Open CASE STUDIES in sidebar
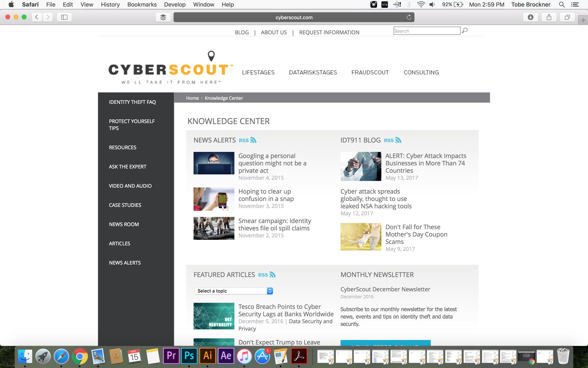 (x=125, y=205)
